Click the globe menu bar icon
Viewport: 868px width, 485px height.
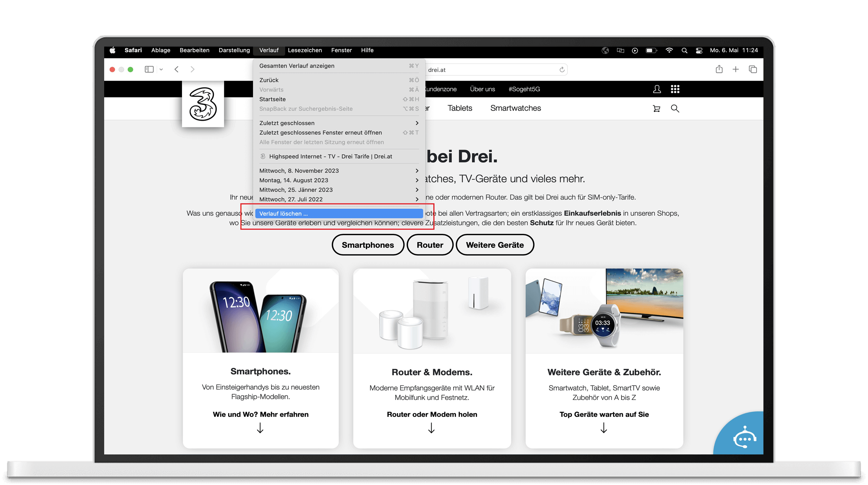(x=605, y=50)
